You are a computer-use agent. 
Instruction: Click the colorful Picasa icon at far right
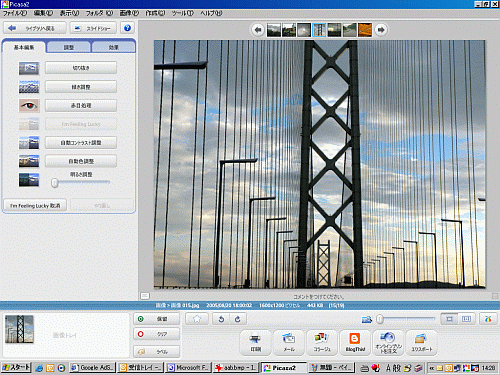(x=488, y=319)
